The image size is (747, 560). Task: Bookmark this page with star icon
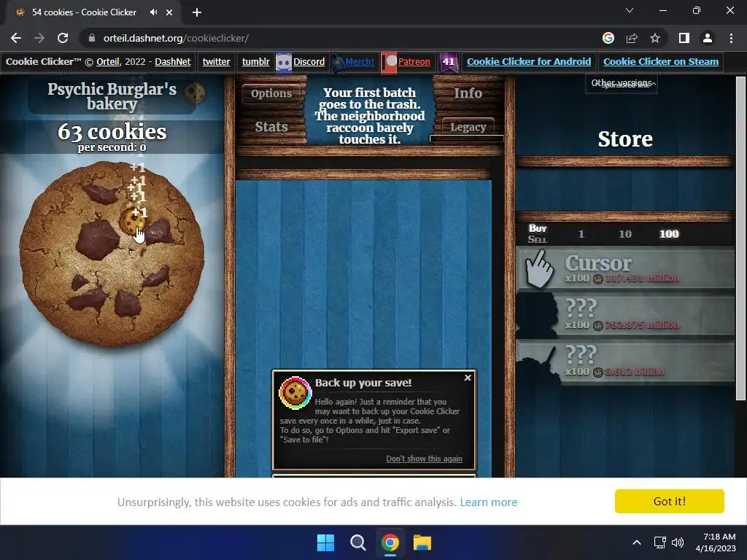click(x=655, y=38)
